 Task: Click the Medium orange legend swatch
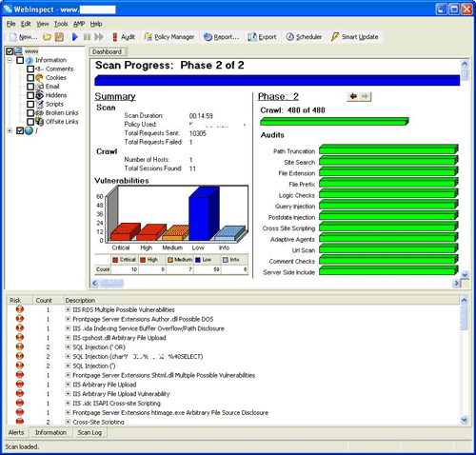coord(170,260)
